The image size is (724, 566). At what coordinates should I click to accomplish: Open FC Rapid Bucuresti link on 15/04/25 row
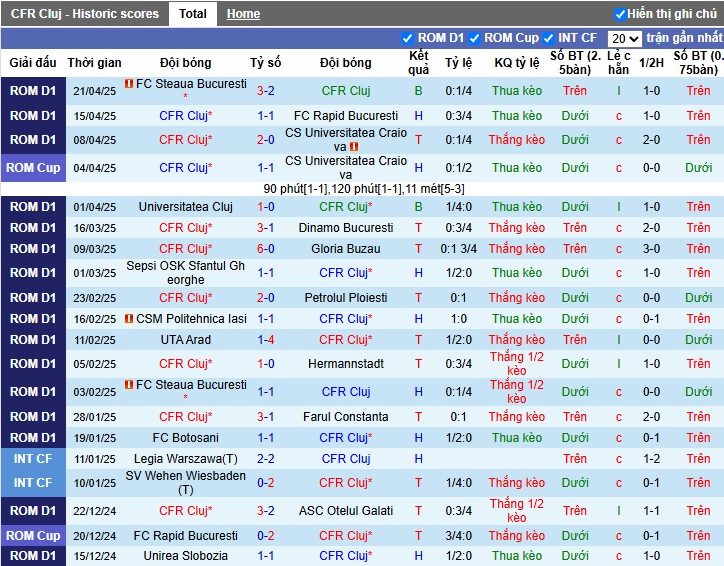(x=346, y=115)
